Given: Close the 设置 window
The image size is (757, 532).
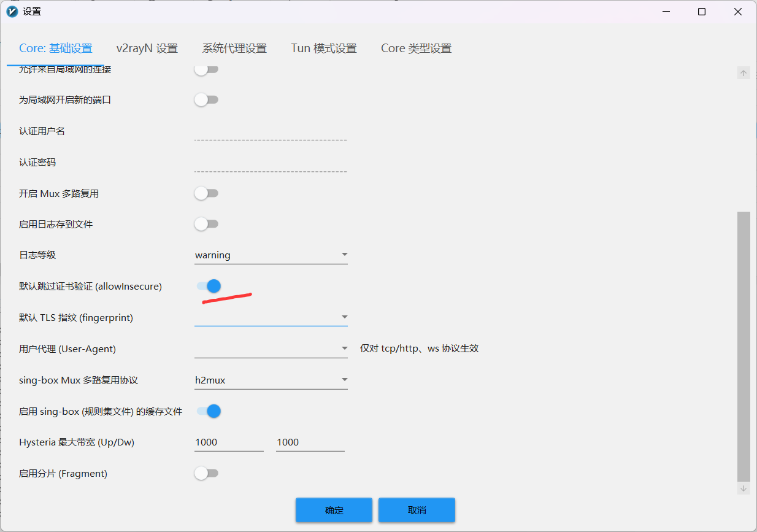Looking at the screenshot, I should 739,12.
